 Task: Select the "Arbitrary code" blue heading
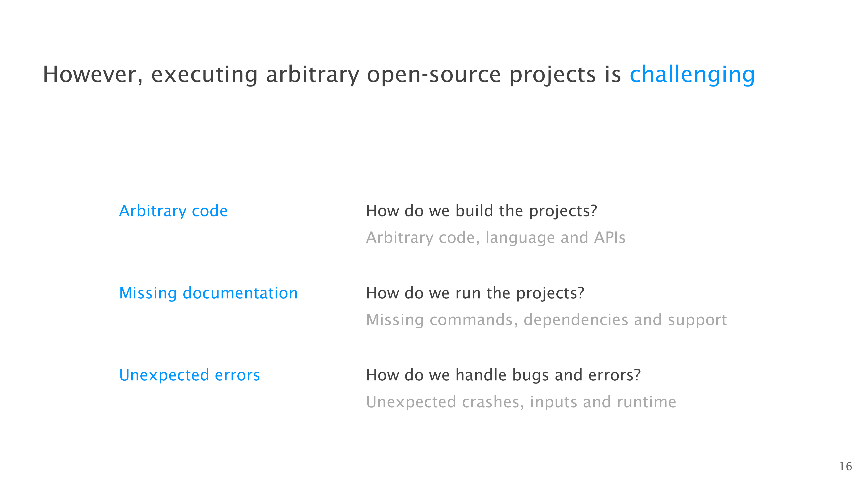(x=174, y=211)
